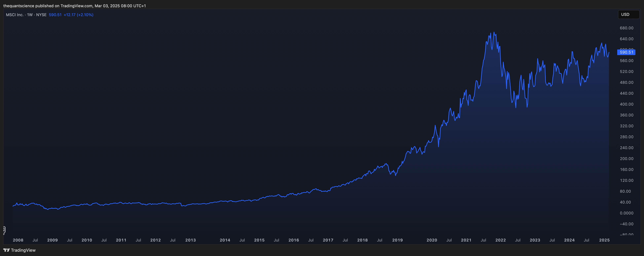Click the 360.00 price axis label
644x256 pixels.
(x=626, y=115)
